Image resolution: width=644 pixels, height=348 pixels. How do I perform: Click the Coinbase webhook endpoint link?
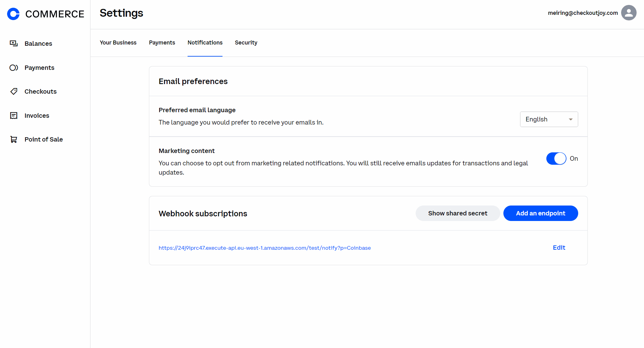265,248
